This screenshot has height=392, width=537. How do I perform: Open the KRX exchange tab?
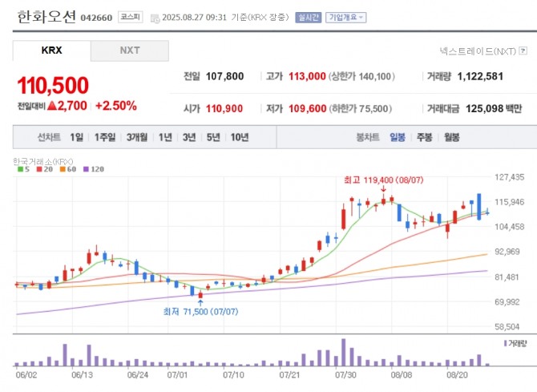(x=51, y=51)
